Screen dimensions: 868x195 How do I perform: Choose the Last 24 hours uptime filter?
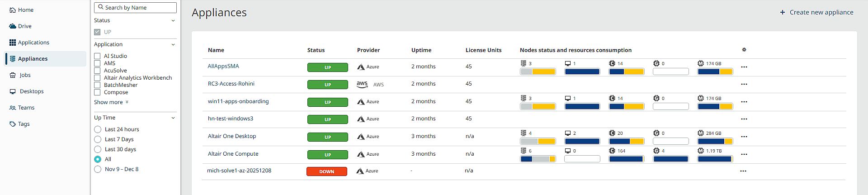(98, 129)
